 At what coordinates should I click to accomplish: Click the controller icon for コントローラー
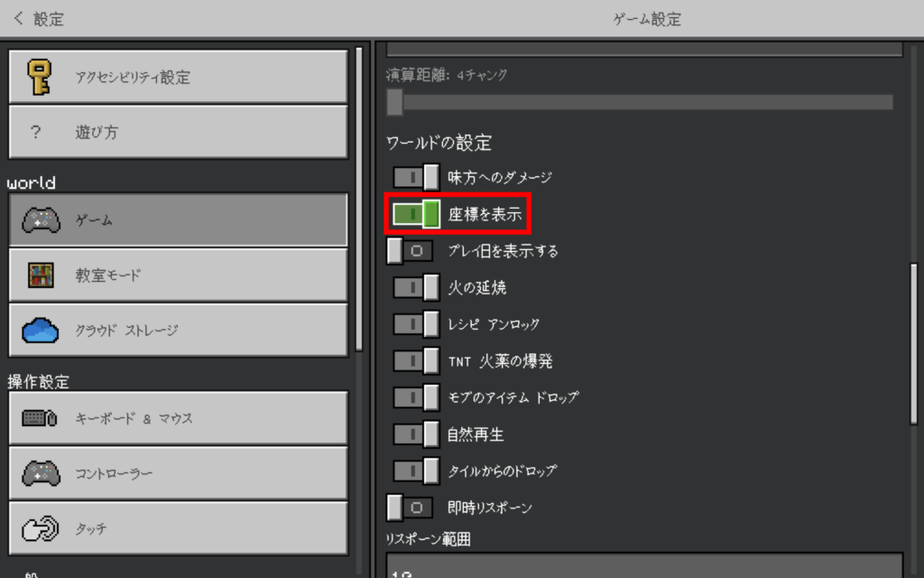[41, 473]
